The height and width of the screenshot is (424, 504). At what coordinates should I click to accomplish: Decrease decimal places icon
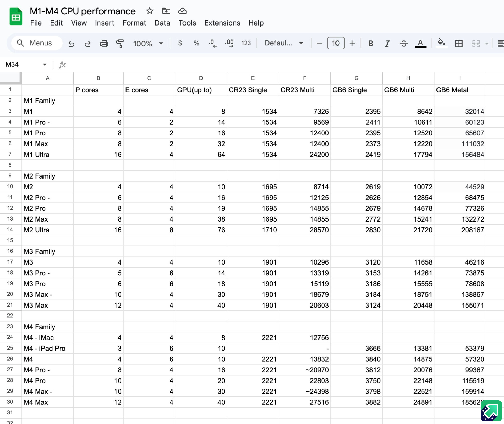tap(213, 43)
